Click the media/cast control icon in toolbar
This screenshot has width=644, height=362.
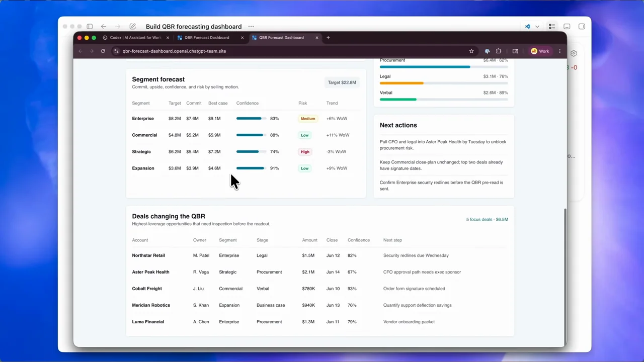515,51
